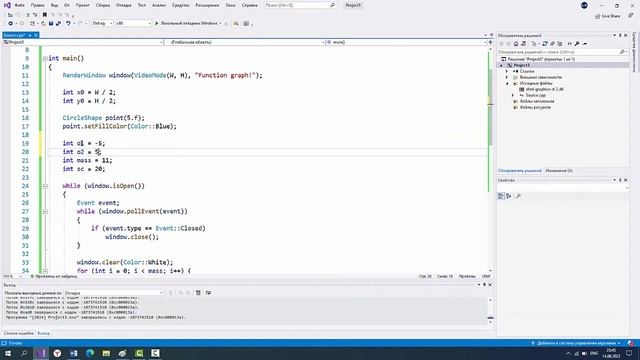The image size is (640, 360).
Task: Start the Local Windows Debugger
Action: [x=186, y=23]
